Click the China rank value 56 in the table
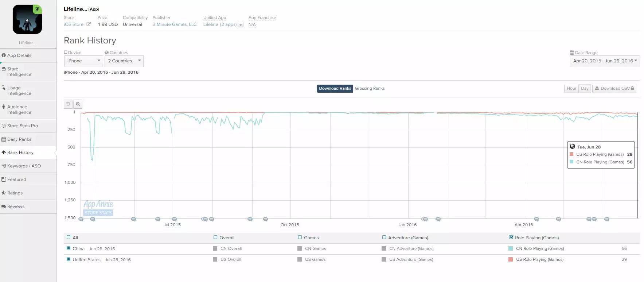The image size is (644, 282). (624, 248)
